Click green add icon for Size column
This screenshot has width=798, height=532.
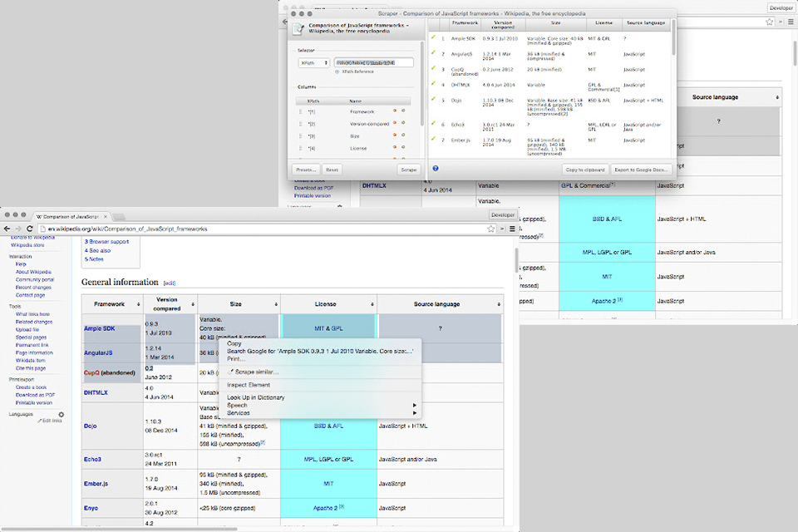403,135
